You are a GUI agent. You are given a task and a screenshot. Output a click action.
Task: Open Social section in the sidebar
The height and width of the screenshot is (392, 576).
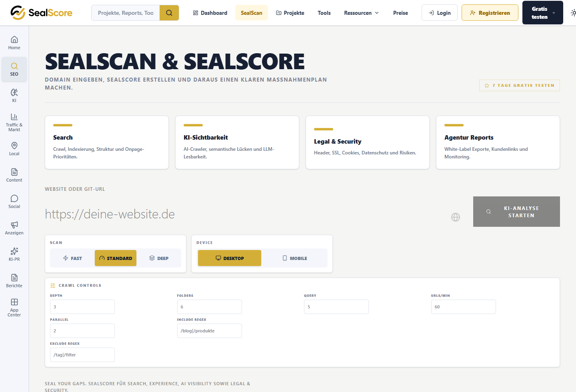coord(14,201)
